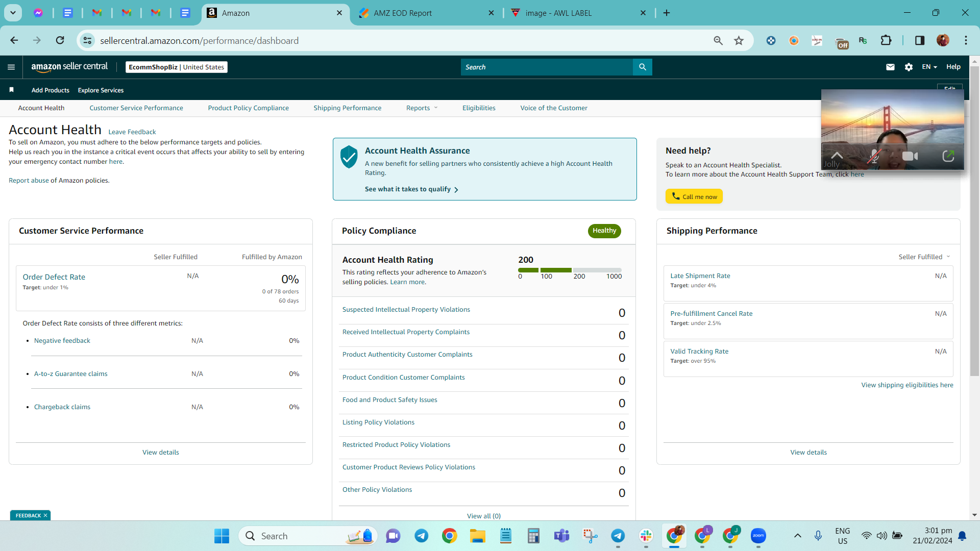Click View shipping eligibilities here link

click(x=908, y=385)
